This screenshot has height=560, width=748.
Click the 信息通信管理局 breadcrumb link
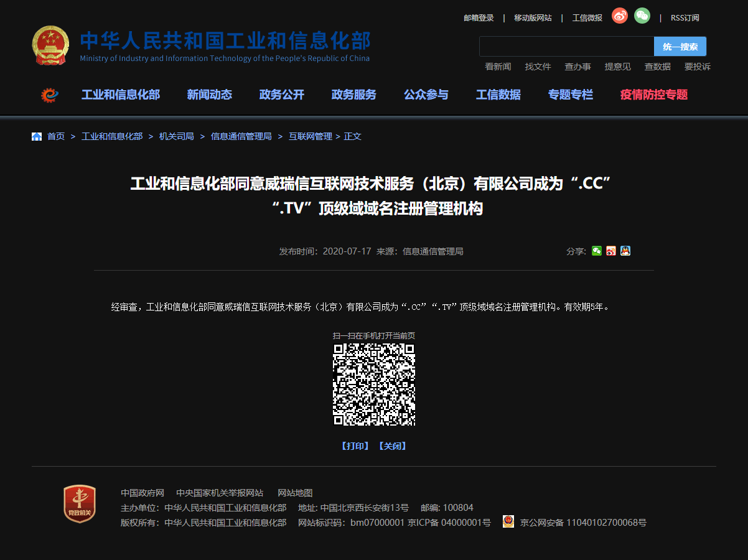coord(241,136)
